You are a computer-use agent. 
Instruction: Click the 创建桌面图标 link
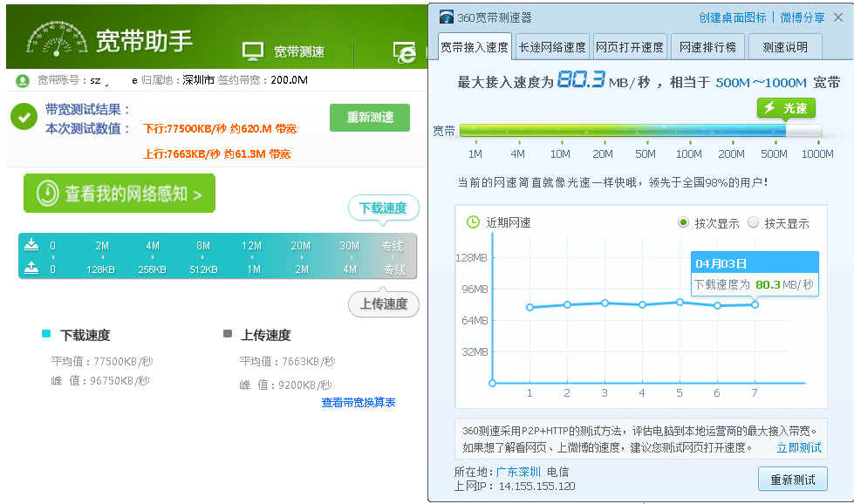tap(733, 17)
